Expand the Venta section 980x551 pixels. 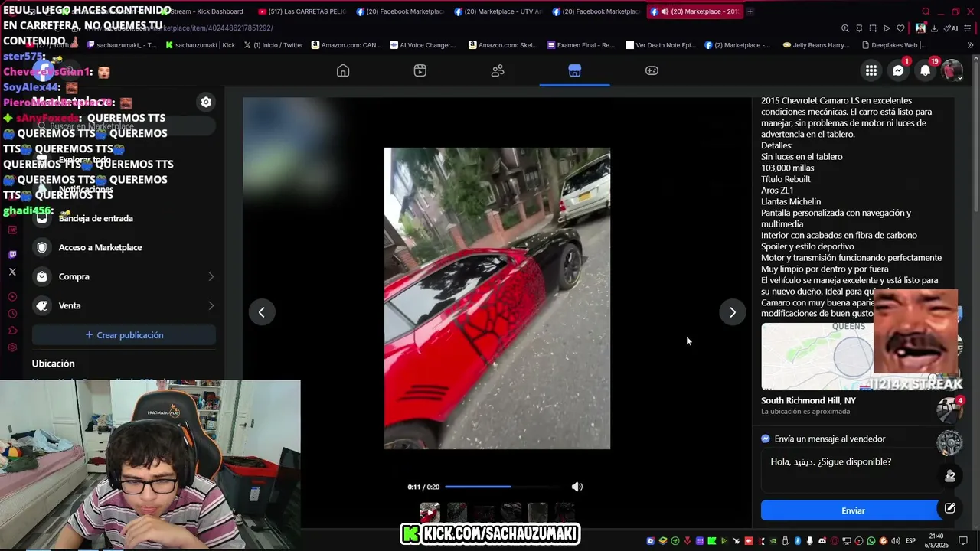coord(124,305)
